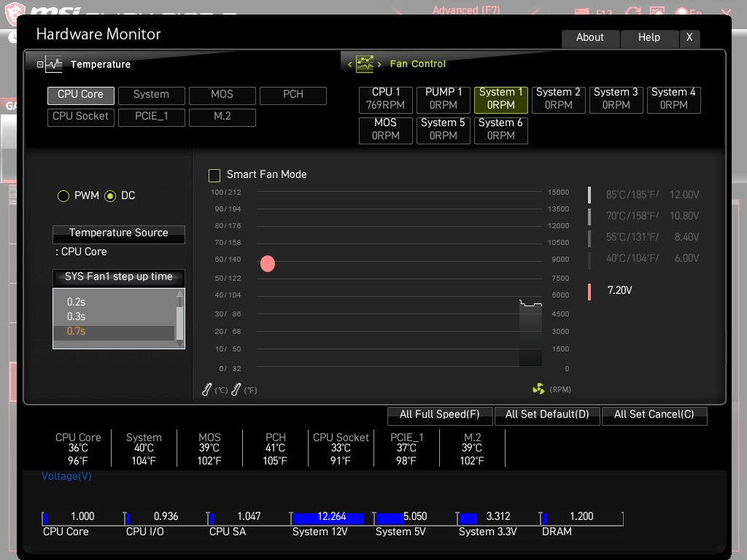Switch to System 2 fan tab
This screenshot has height=560, width=747.
pyautogui.click(x=558, y=99)
